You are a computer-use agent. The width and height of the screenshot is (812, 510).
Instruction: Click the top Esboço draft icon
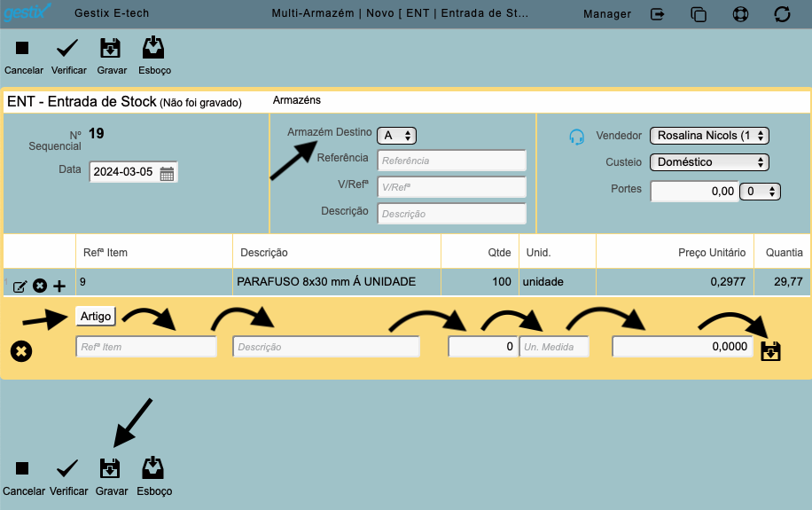click(153, 48)
